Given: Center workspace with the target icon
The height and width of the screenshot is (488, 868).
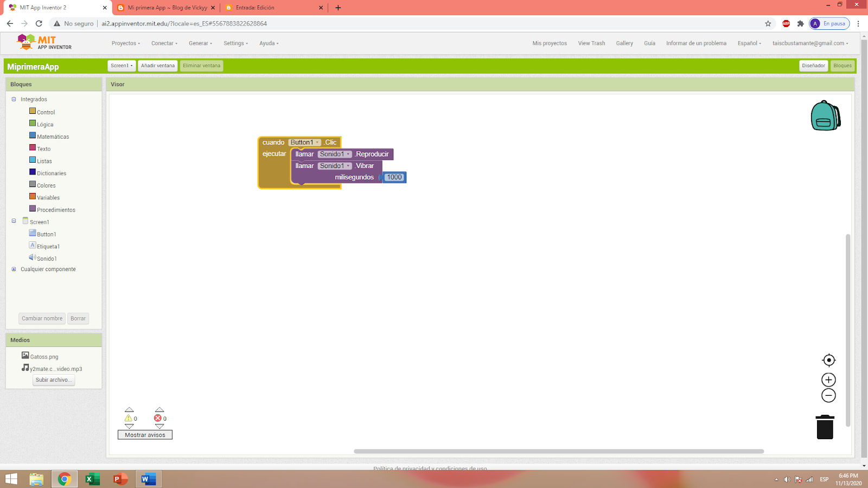Looking at the screenshot, I should (828, 360).
